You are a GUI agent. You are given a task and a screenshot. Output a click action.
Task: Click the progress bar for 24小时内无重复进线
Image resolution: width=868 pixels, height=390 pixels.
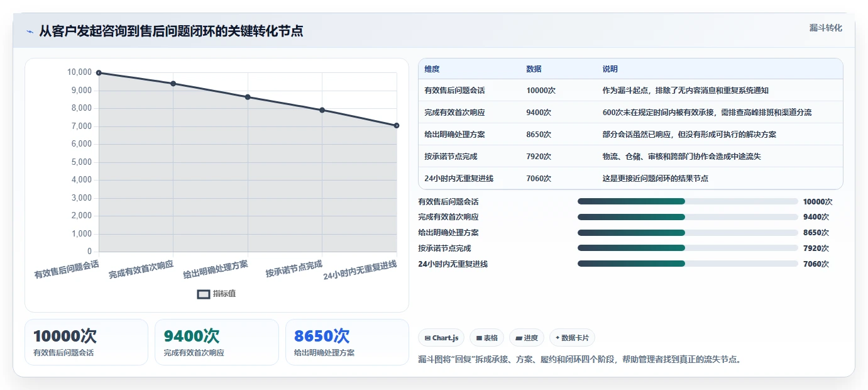[x=688, y=264]
